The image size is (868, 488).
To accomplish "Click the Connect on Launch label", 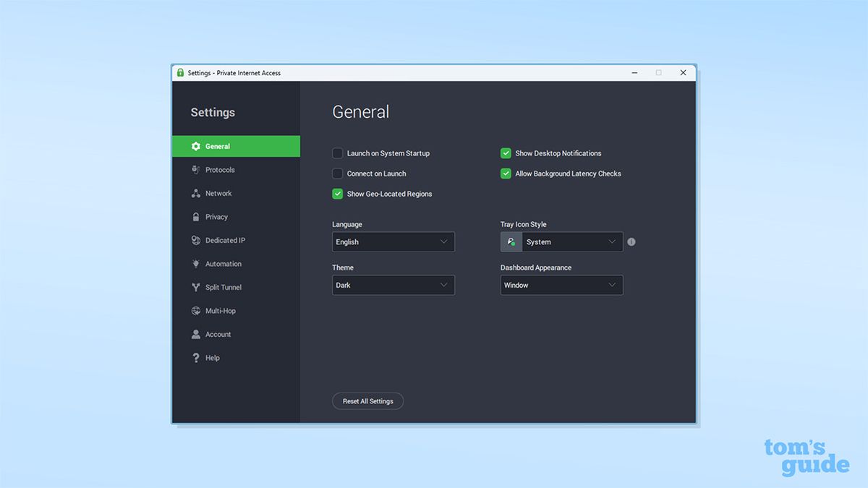I will pyautogui.click(x=377, y=174).
